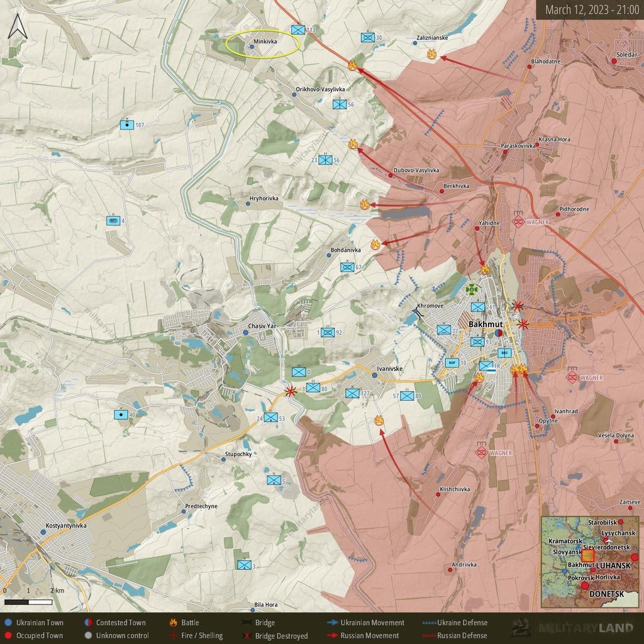Screen dimensions: 644x644
Task: Click the 241 unit icon in Bakhmut
Action: (x=478, y=307)
